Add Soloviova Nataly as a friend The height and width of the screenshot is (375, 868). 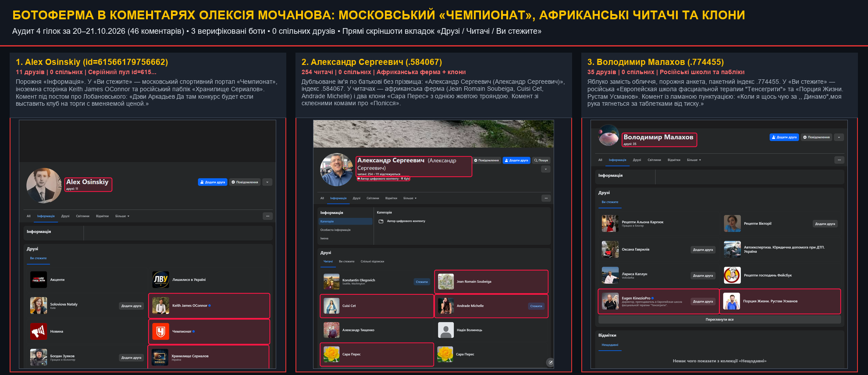[x=132, y=306]
